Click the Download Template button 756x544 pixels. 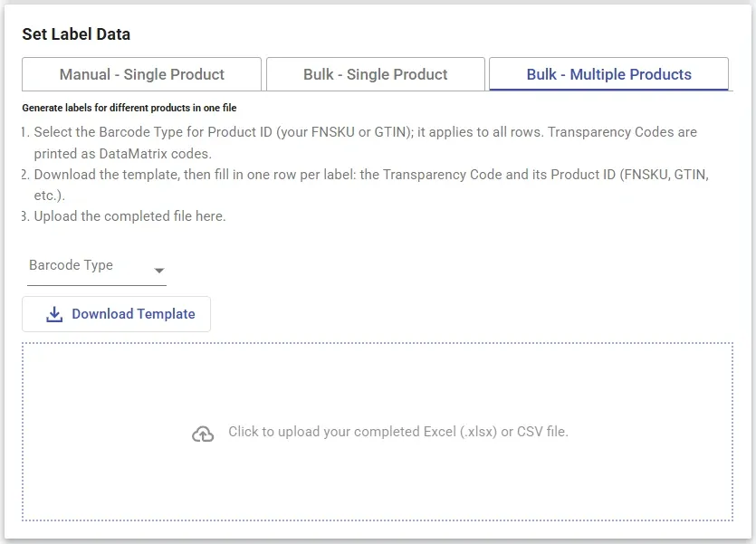click(116, 314)
